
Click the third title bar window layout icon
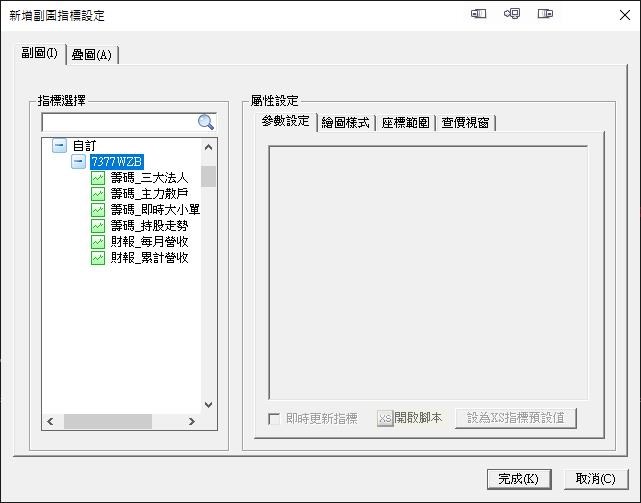tap(545, 14)
